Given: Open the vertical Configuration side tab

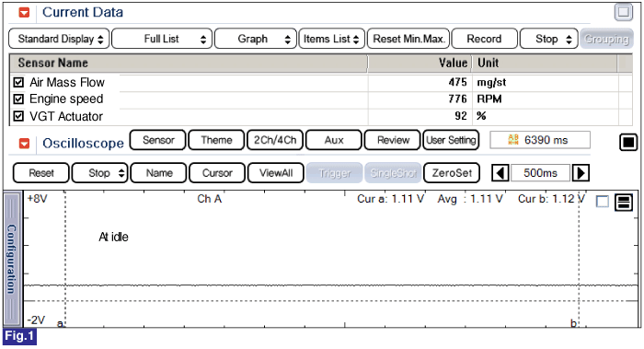Looking at the screenshot, I should coord(12,259).
